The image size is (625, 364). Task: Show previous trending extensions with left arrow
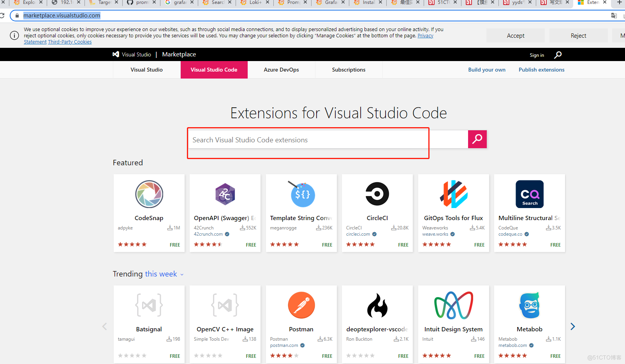pos(104,326)
